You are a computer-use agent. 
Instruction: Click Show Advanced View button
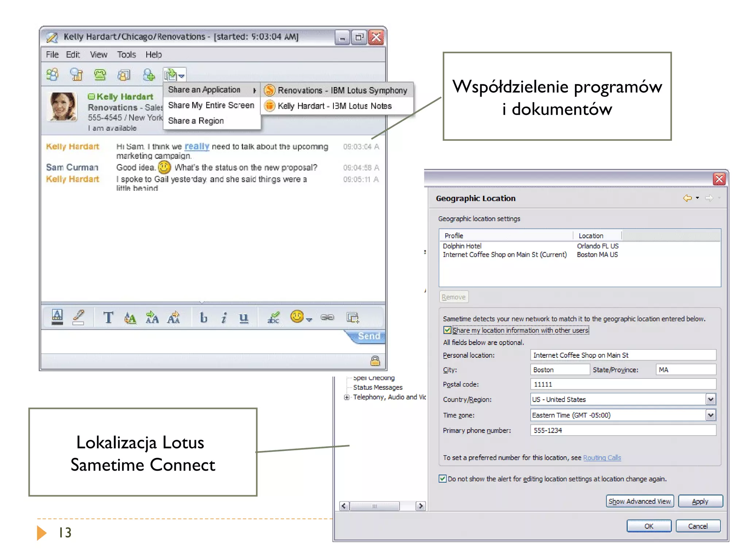(x=639, y=501)
